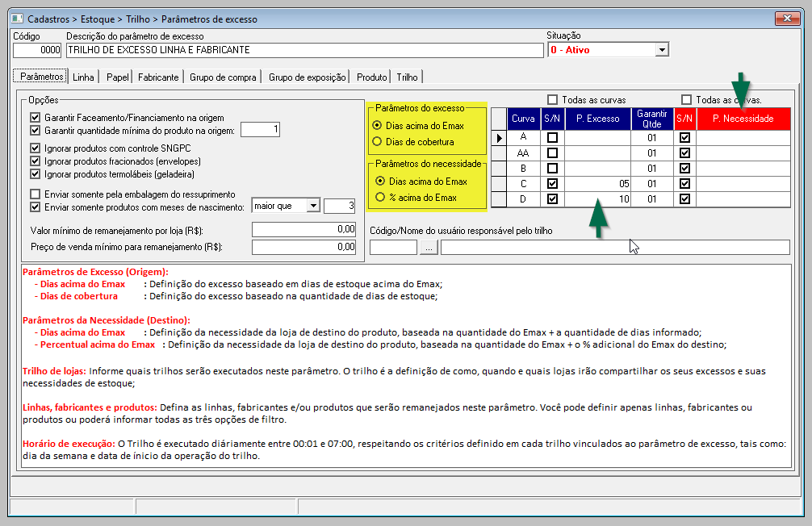
Task: Focus the Código field
Action: 37,50
